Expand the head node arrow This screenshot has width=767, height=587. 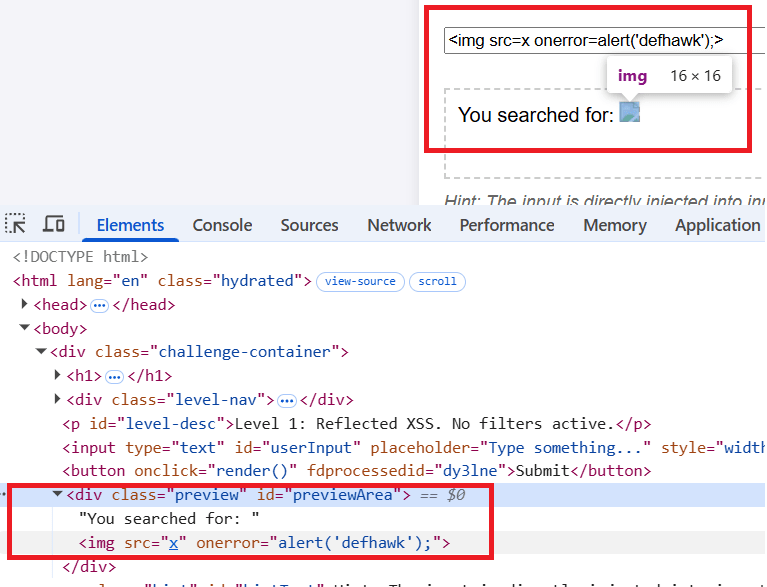point(25,305)
